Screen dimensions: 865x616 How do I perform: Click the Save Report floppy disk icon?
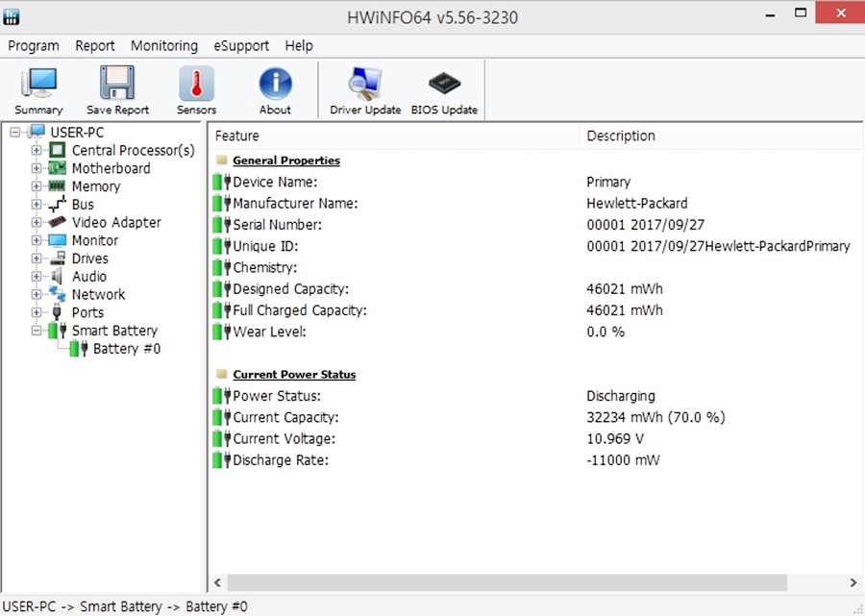click(x=117, y=91)
